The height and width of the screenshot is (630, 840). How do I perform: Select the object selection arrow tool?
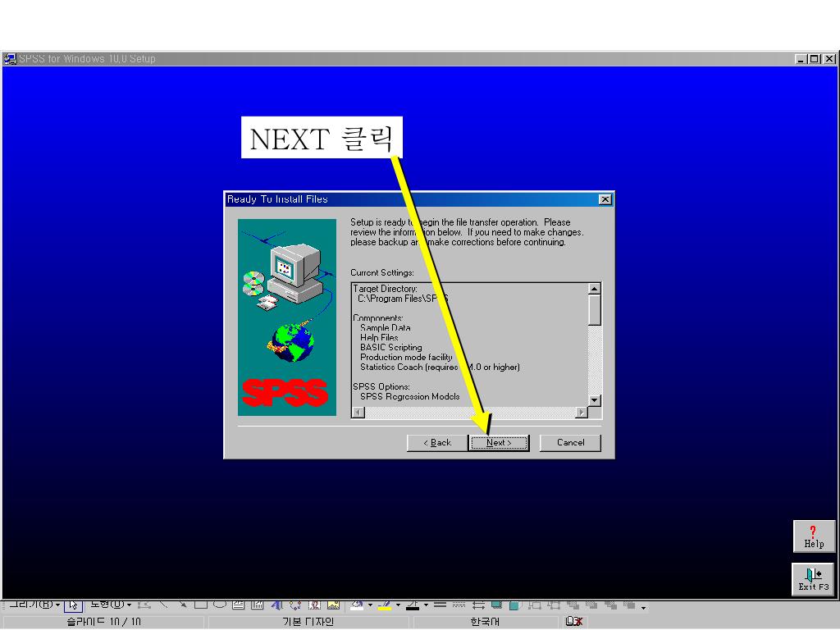click(x=73, y=605)
